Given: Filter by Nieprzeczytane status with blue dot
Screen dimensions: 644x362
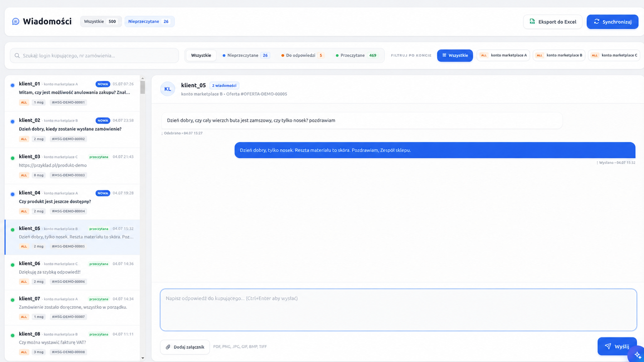Looking at the screenshot, I should 246,55.
